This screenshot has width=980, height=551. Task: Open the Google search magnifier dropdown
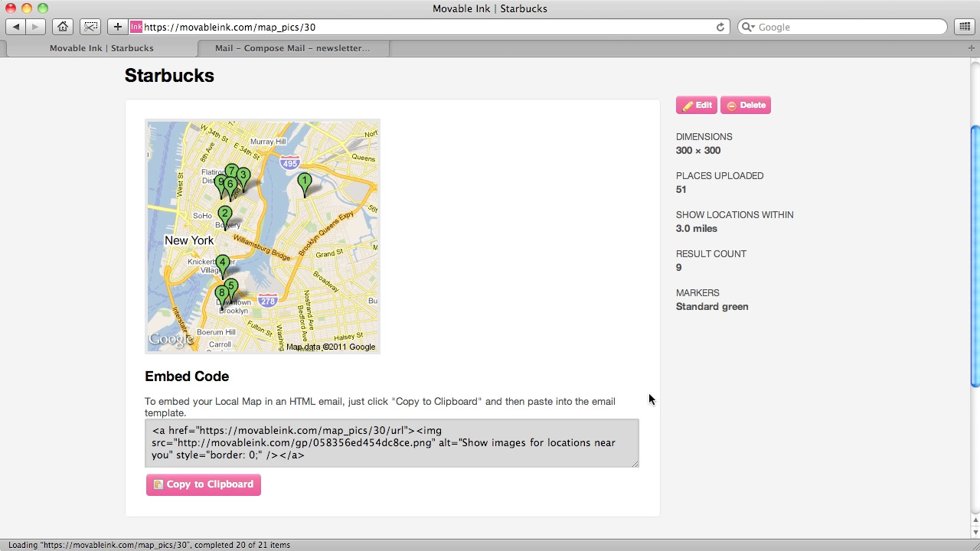(x=749, y=27)
